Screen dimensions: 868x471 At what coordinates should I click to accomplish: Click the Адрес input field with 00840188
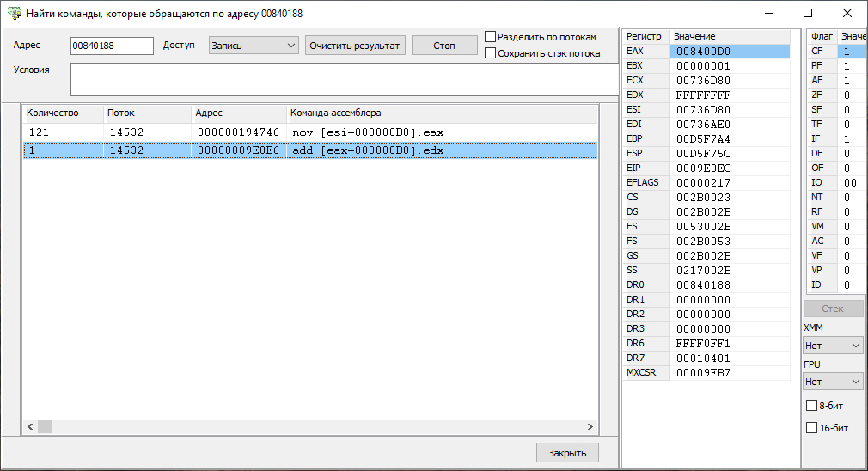pos(112,46)
